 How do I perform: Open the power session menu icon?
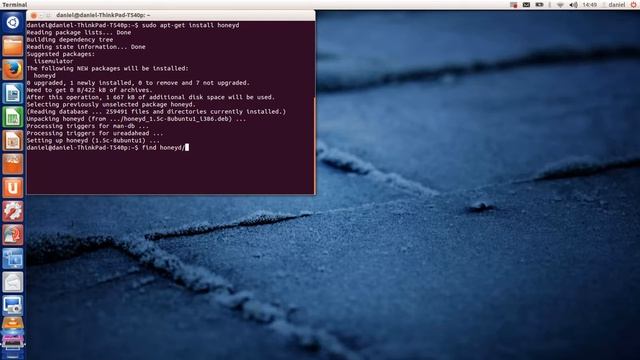click(633, 5)
